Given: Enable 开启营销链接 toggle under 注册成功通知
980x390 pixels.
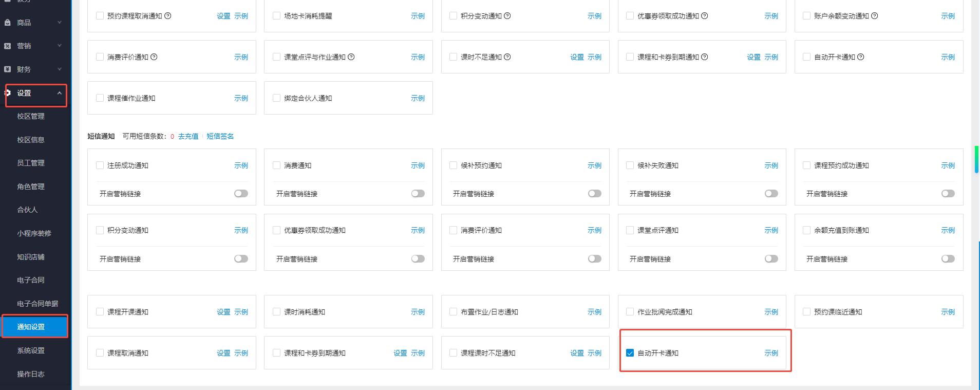Looking at the screenshot, I should [241, 194].
